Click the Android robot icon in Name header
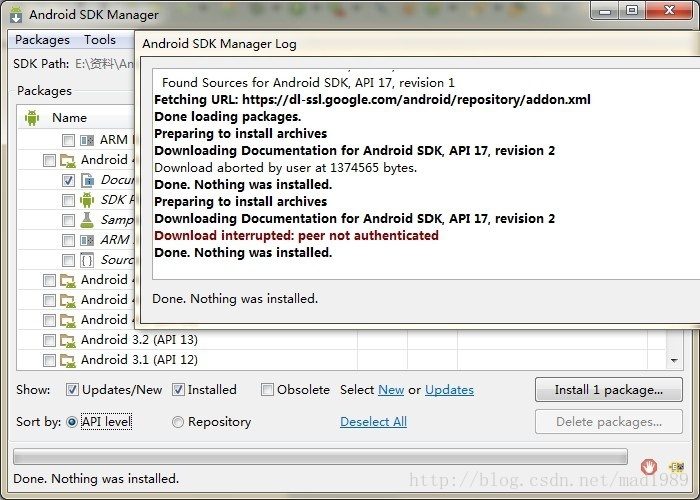 pyautogui.click(x=32, y=118)
